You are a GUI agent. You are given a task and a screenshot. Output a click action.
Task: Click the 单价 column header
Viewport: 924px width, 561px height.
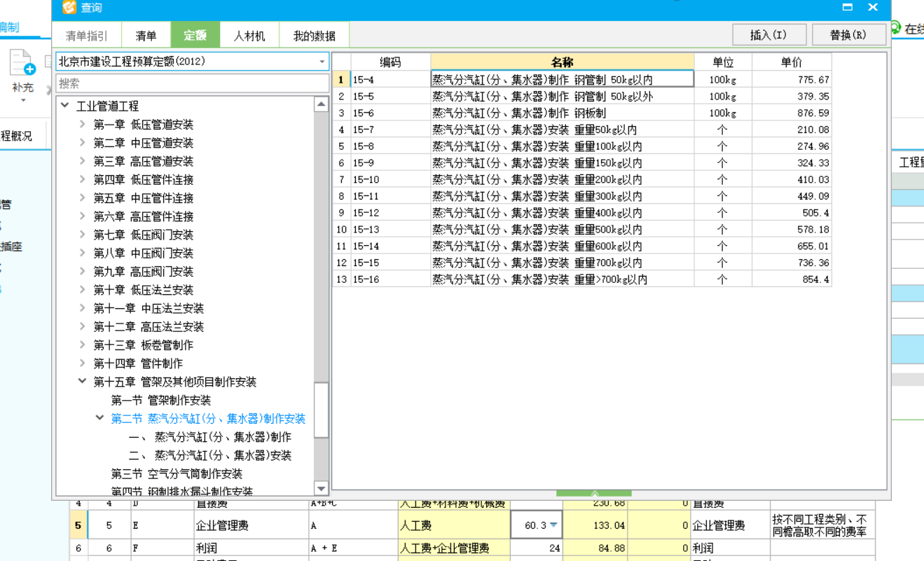[792, 62]
